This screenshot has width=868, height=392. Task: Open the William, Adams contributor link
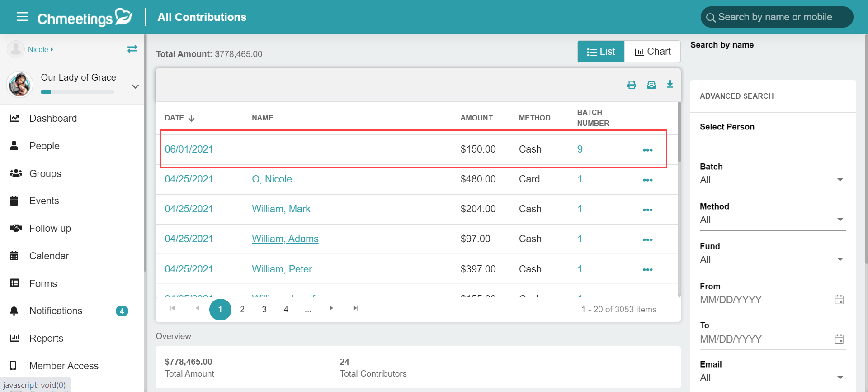pyautogui.click(x=285, y=239)
